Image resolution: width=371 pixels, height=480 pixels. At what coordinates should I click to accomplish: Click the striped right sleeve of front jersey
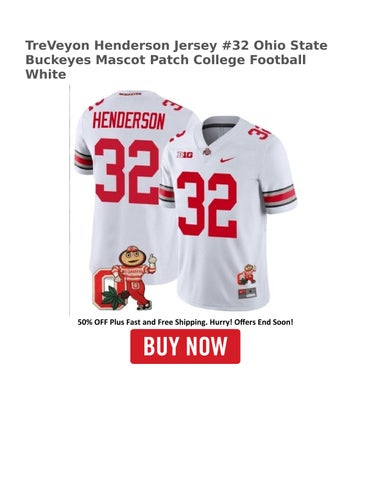tap(279, 196)
